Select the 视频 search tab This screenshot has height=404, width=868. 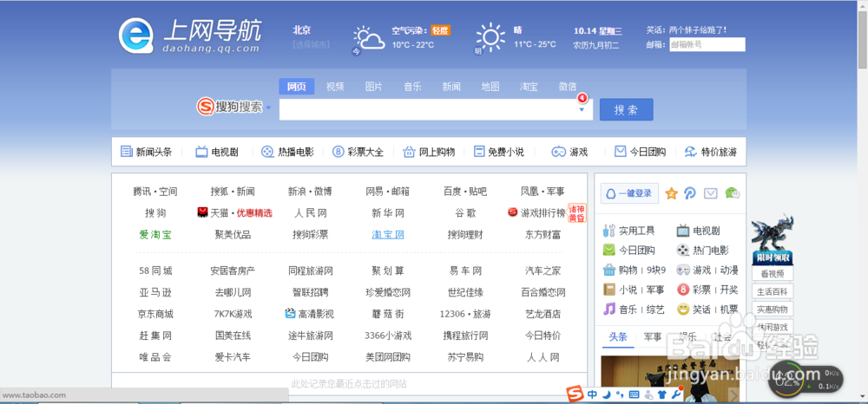(x=335, y=86)
